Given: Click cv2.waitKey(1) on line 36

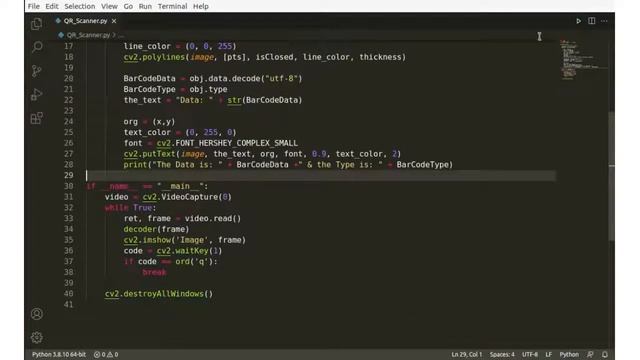Looking at the screenshot, I should 189,251.
